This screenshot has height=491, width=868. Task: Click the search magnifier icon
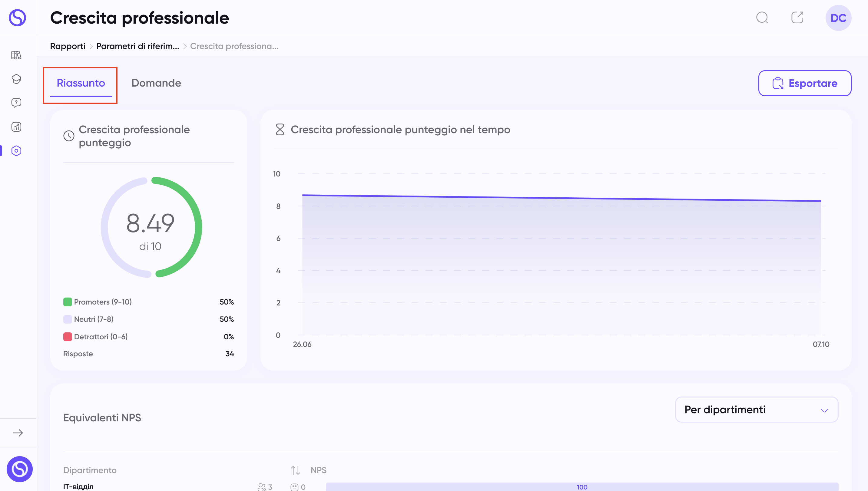point(762,18)
